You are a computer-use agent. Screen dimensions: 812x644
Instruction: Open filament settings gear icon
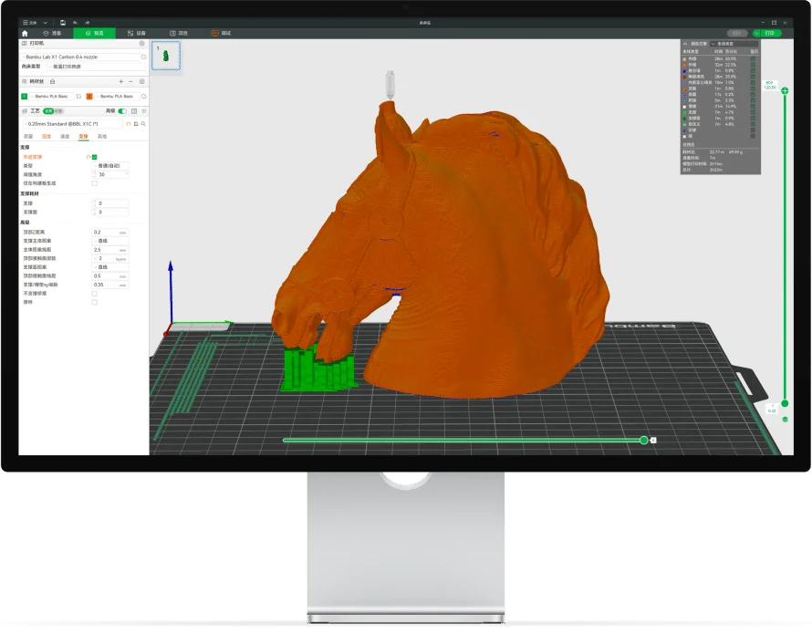(x=142, y=81)
